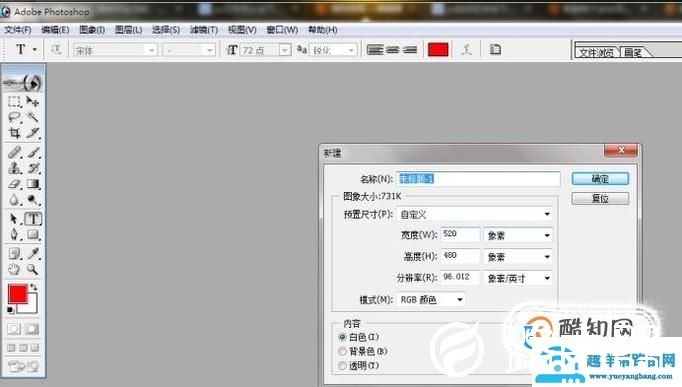Open the height unit 像素 dropdown
Image resolution: width=682 pixels, height=387 pixels.
coord(547,257)
